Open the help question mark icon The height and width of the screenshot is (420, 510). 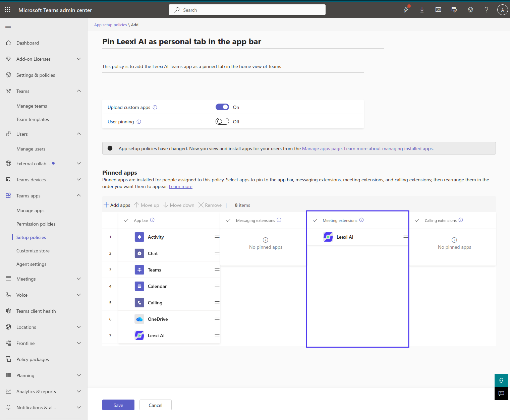pyautogui.click(x=486, y=10)
